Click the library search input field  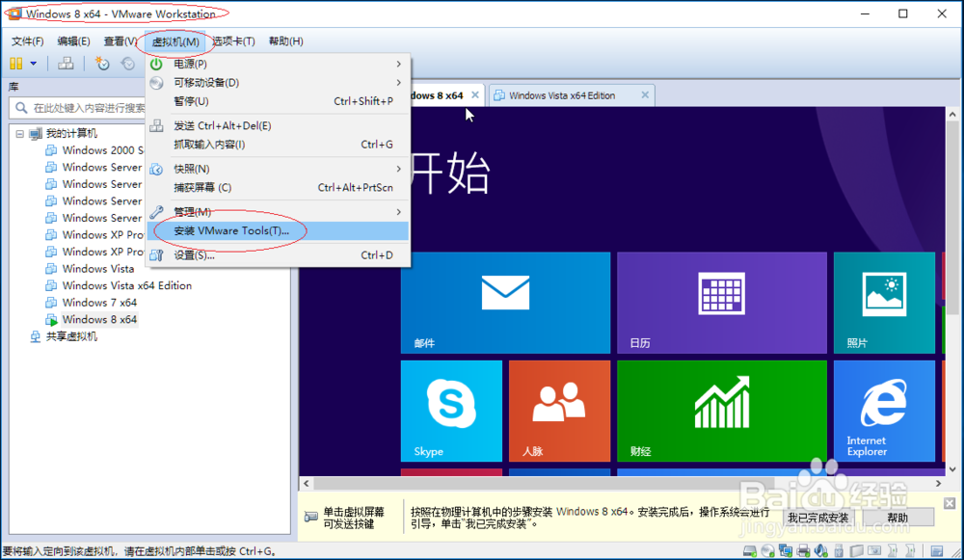tap(77, 106)
